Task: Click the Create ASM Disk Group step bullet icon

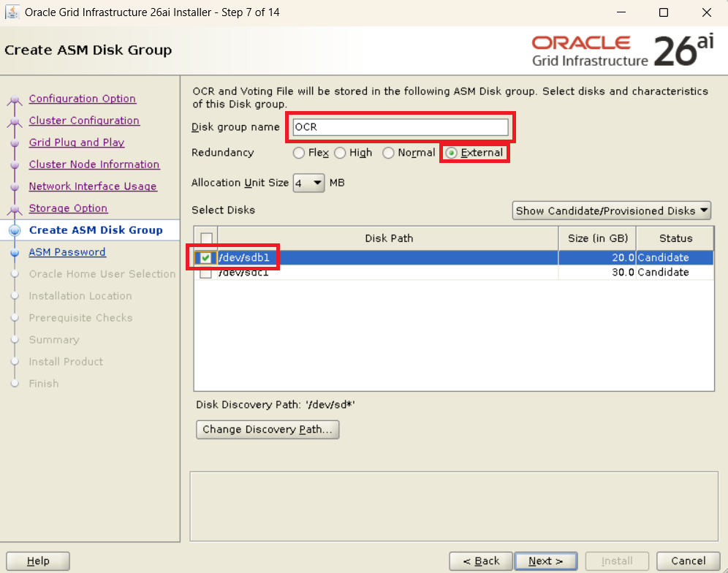Action: [14, 230]
